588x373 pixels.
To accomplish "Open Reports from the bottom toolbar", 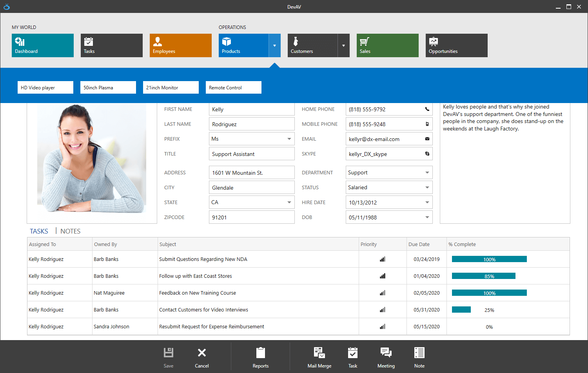I will [260, 353].
